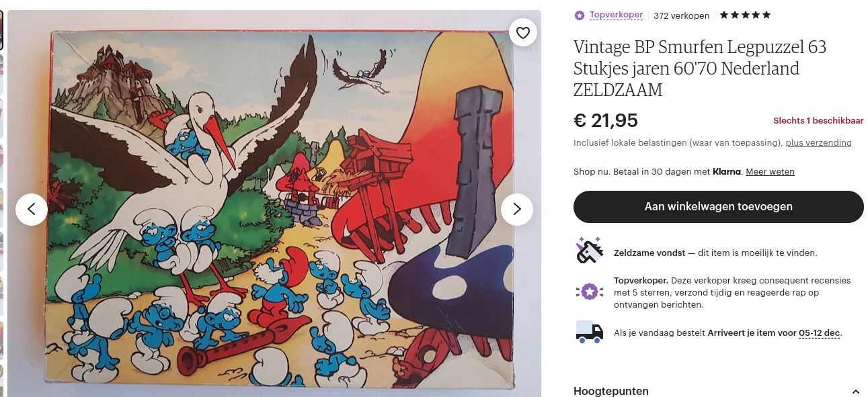Click the five-star rating icons

[x=745, y=15]
